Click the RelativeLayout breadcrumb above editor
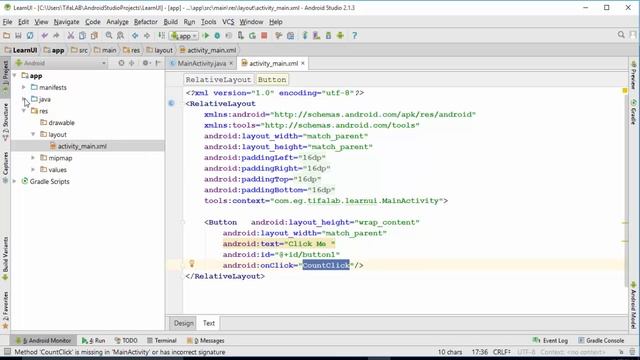The height and width of the screenshot is (360, 640). coord(218,80)
